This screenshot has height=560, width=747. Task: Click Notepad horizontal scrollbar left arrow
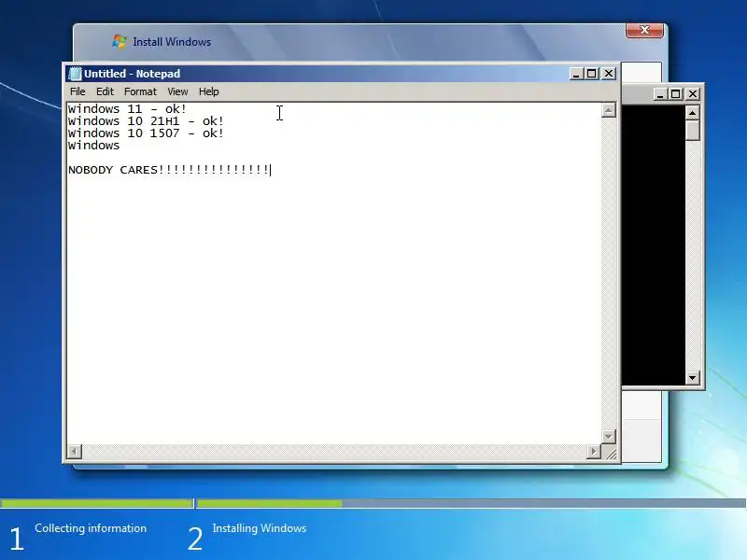pos(75,452)
